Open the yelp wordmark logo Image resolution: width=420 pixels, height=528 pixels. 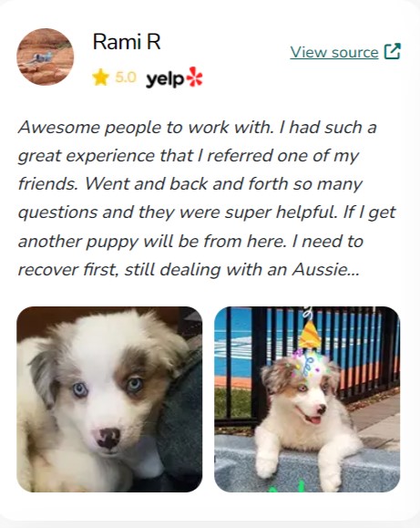pos(165,79)
